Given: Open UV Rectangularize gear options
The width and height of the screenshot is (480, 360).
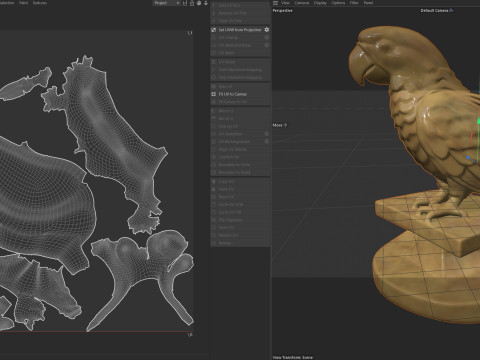Looking at the screenshot, I should [267, 141].
